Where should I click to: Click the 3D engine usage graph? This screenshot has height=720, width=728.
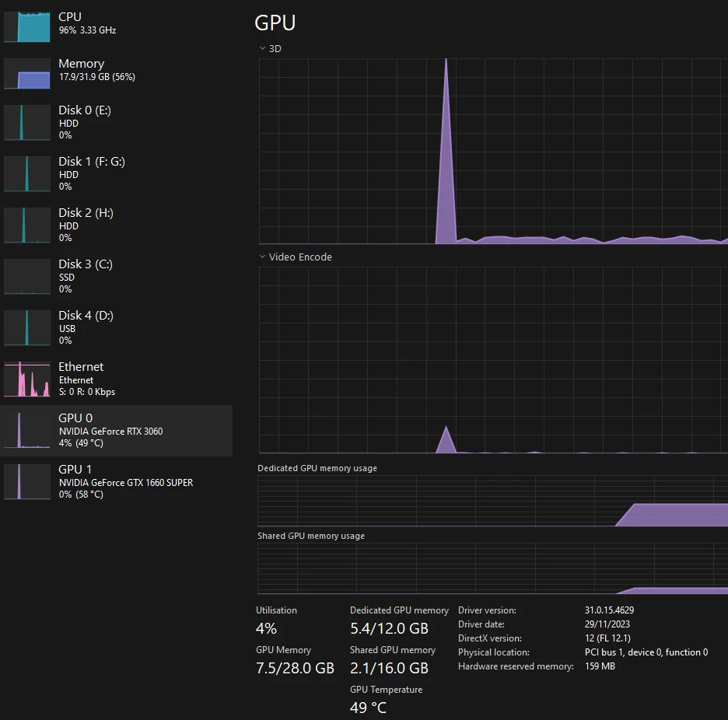pyautogui.click(x=493, y=151)
